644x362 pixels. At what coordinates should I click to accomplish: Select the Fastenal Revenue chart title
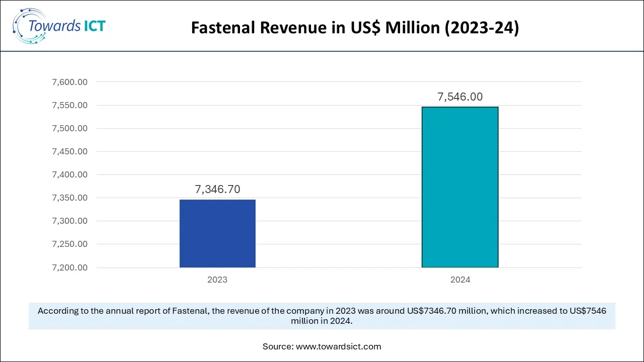point(355,28)
